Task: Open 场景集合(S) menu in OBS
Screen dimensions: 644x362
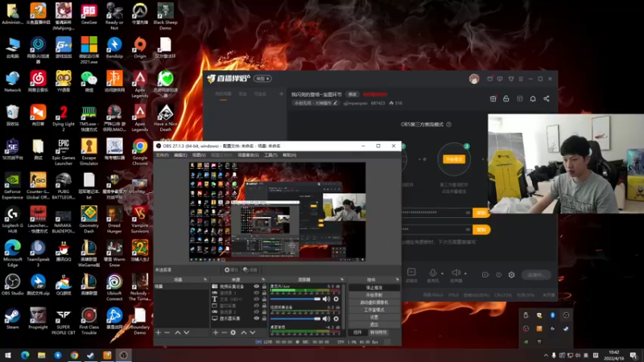Action: 248,155
